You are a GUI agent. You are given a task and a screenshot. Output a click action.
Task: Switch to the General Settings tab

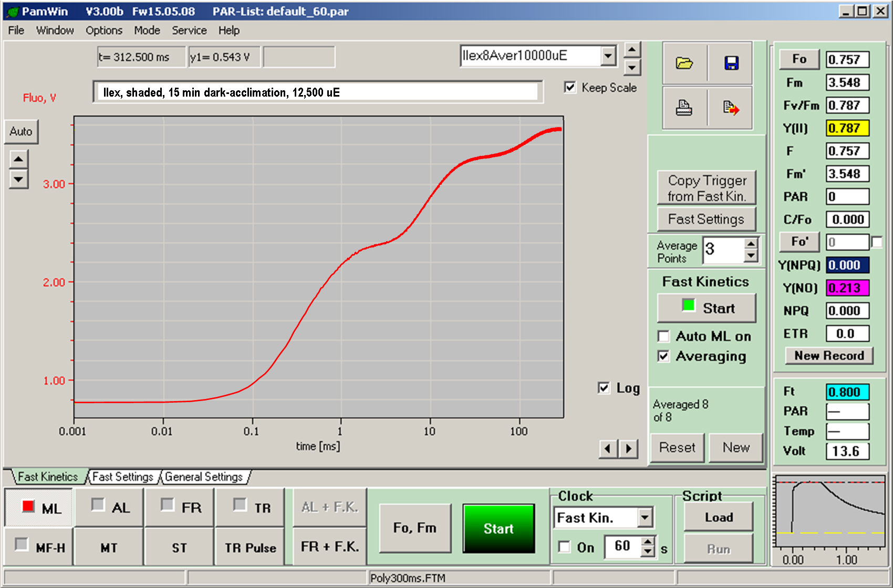pos(204,477)
